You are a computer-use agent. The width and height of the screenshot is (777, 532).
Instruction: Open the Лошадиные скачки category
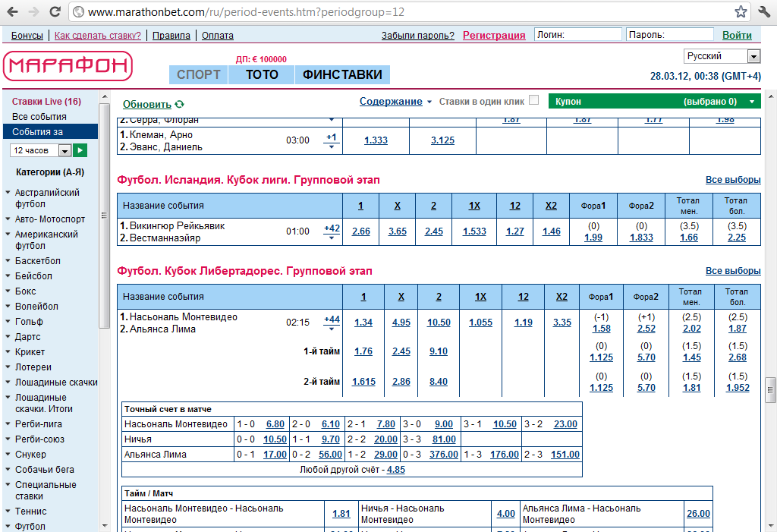(x=56, y=382)
